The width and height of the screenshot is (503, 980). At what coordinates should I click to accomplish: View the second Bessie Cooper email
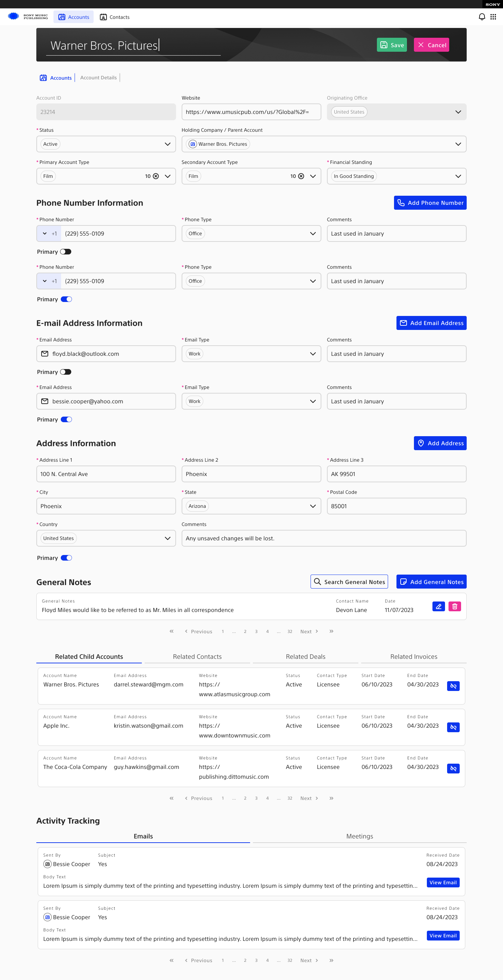pos(443,936)
